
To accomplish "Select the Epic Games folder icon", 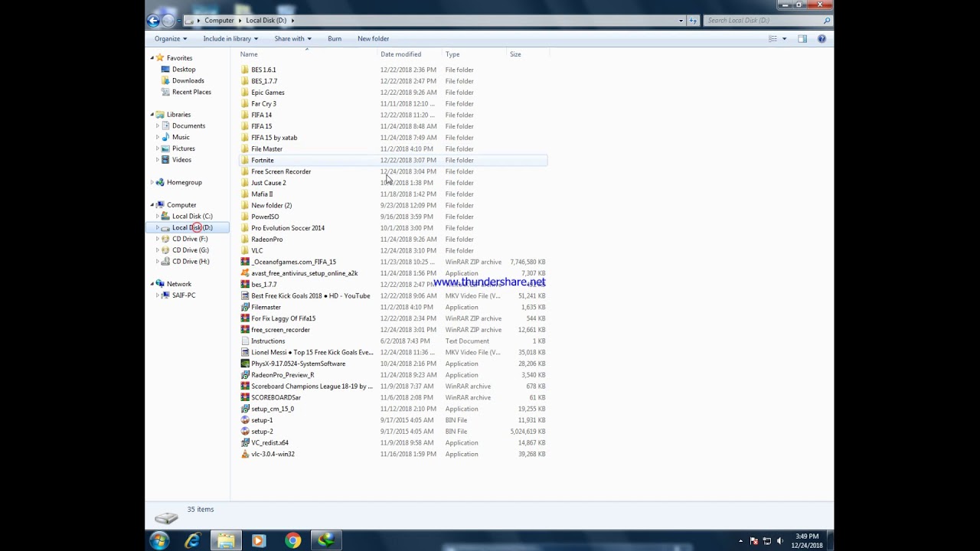I will (x=245, y=93).
